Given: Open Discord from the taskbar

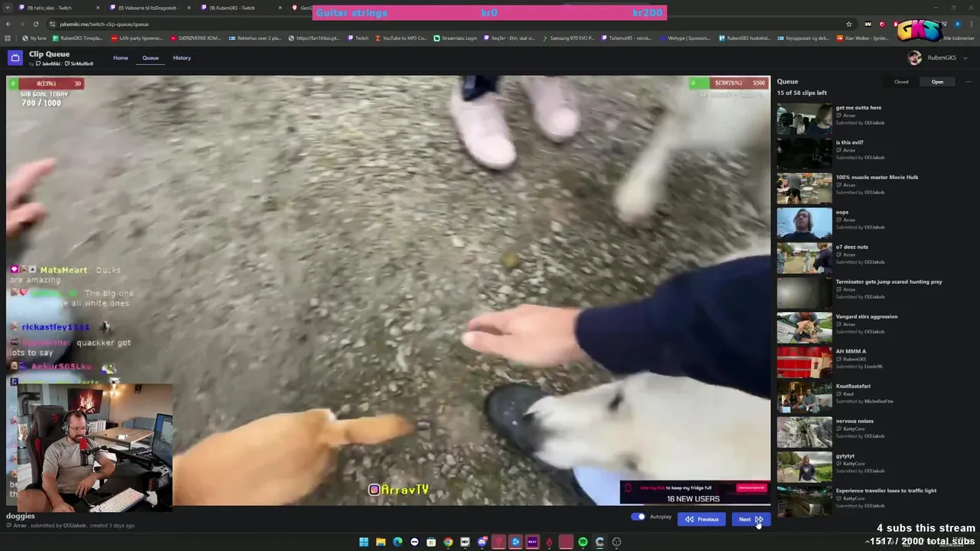Looking at the screenshot, I should point(482,542).
